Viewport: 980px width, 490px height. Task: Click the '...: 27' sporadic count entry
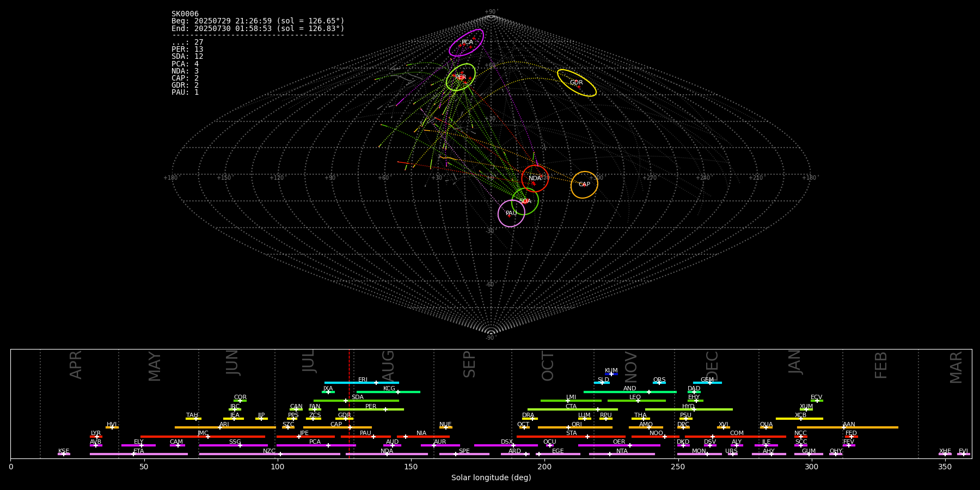click(x=187, y=42)
